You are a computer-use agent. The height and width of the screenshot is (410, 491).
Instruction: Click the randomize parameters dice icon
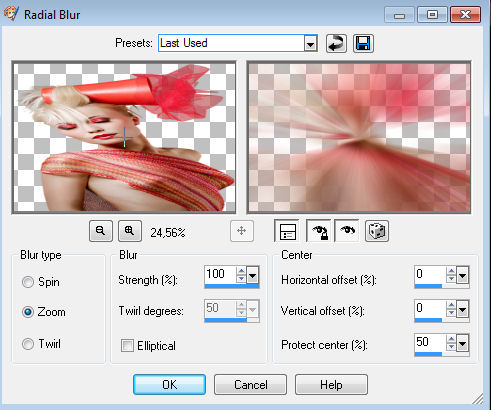tap(377, 231)
